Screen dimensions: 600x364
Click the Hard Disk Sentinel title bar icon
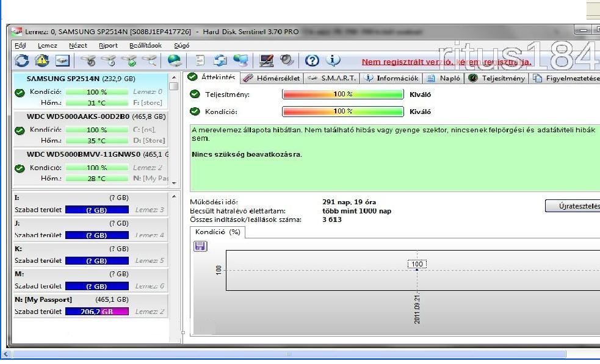pos(16,32)
